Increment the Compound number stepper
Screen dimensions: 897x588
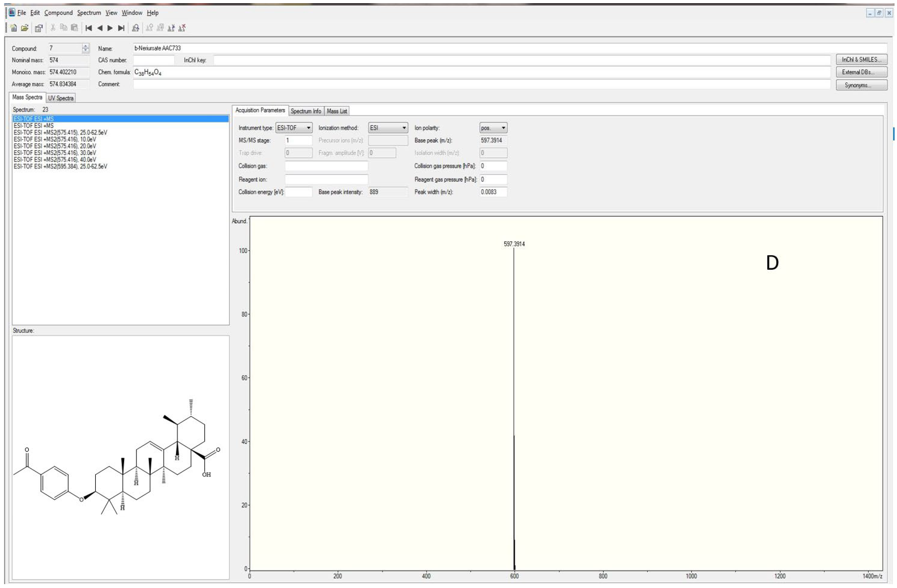86,46
